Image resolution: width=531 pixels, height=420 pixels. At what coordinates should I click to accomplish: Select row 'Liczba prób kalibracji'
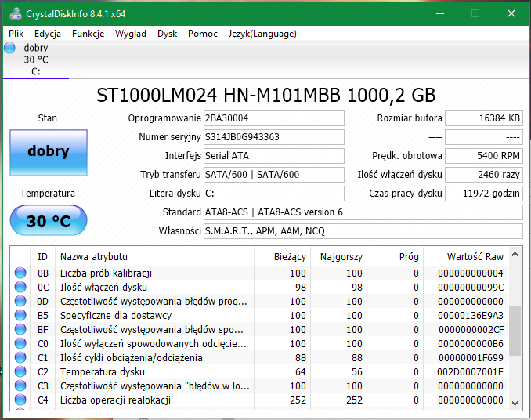(259, 273)
